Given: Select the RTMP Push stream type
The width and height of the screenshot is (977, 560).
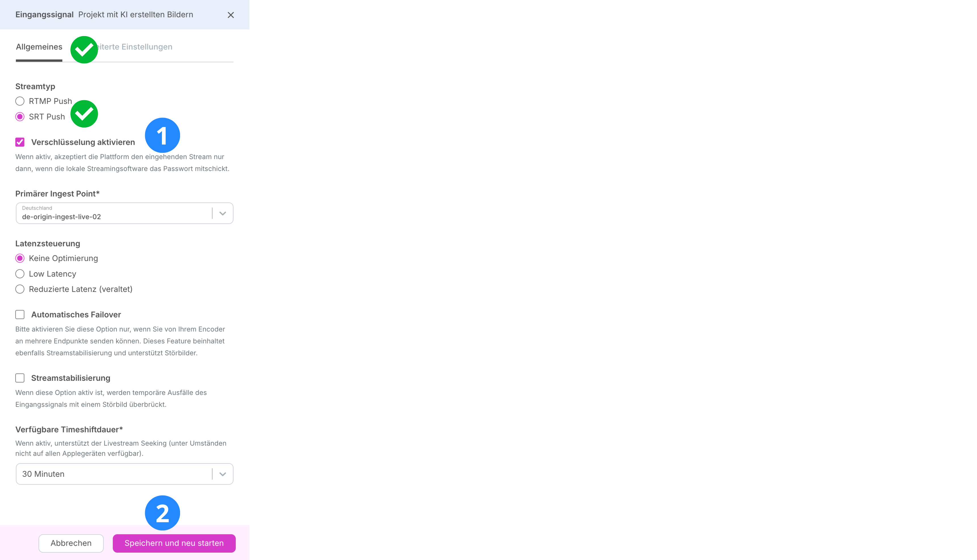Looking at the screenshot, I should pyautogui.click(x=20, y=101).
